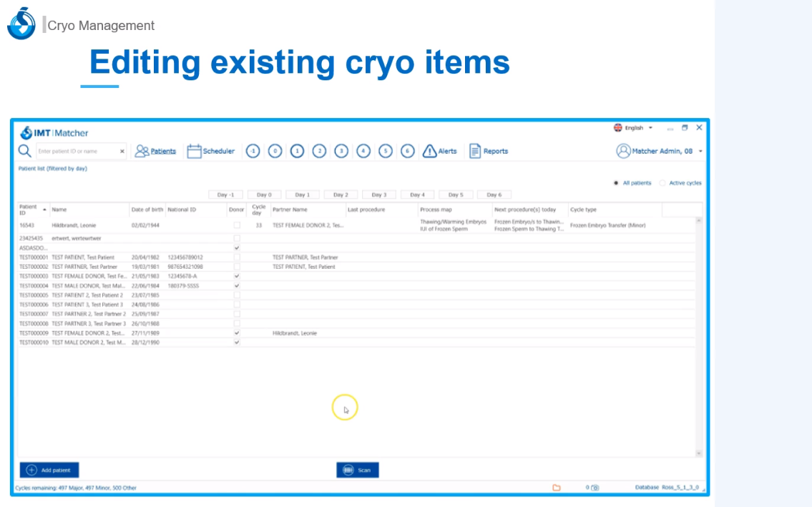Click the day 6 circle icon
Screen dimensions: 812x507
[x=407, y=151]
